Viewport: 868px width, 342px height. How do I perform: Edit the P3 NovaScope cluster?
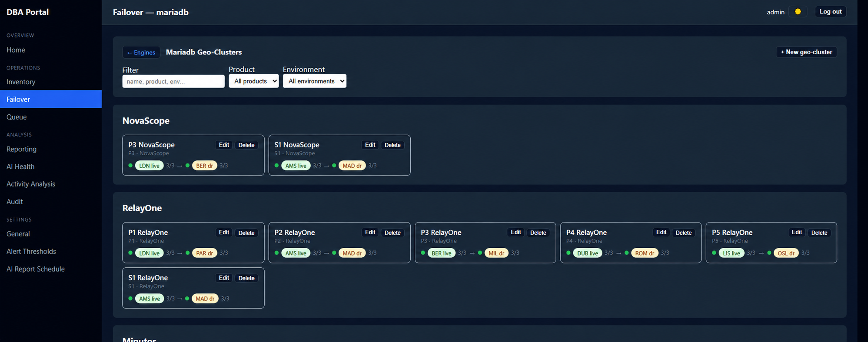(x=224, y=145)
